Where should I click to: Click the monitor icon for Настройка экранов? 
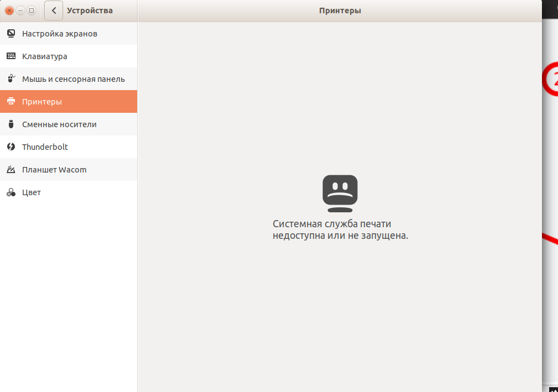click(11, 34)
